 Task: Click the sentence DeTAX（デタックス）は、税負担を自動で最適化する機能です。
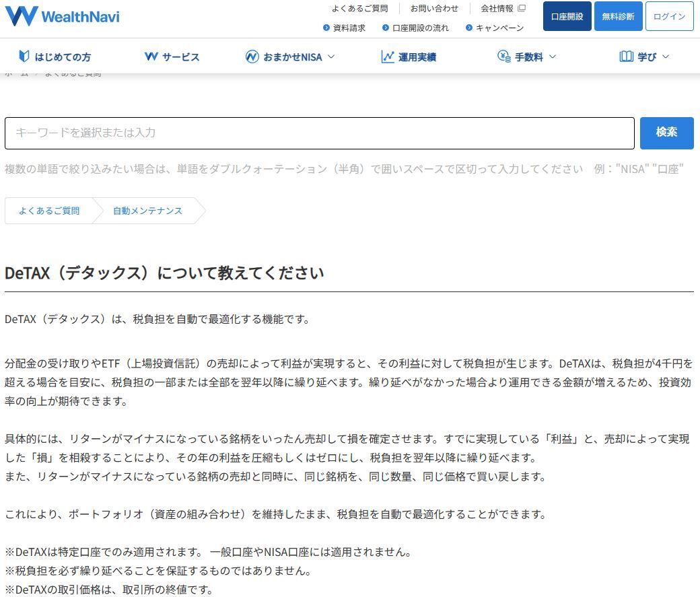coord(157,319)
